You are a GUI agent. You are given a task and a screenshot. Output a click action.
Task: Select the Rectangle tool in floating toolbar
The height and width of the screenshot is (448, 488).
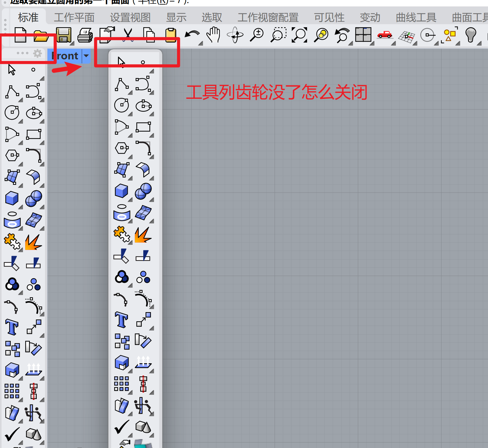[143, 127]
